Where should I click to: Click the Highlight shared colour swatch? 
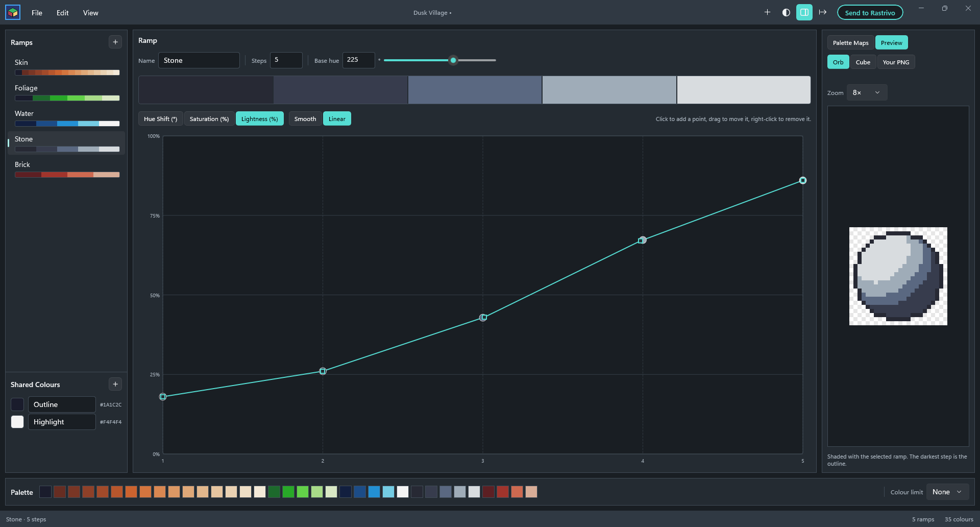17,422
